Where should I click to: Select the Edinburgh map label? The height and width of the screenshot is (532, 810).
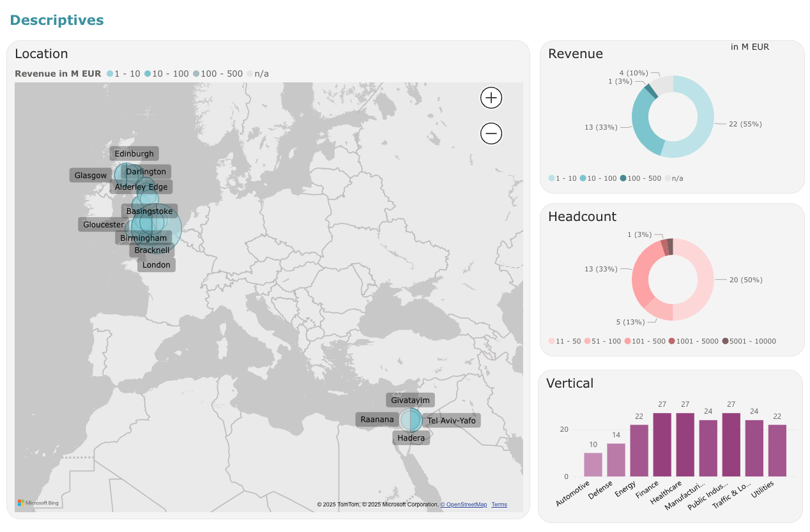click(x=134, y=154)
